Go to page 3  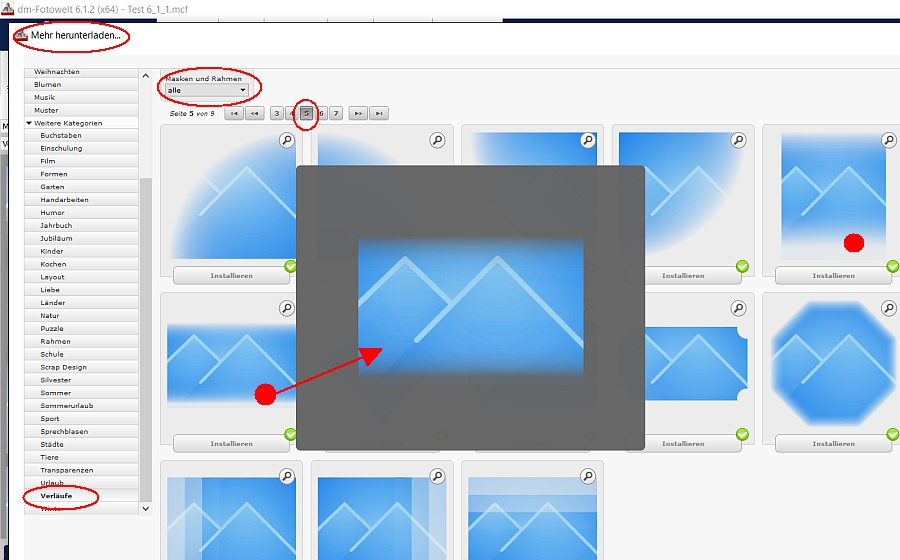(x=277, y=114)
